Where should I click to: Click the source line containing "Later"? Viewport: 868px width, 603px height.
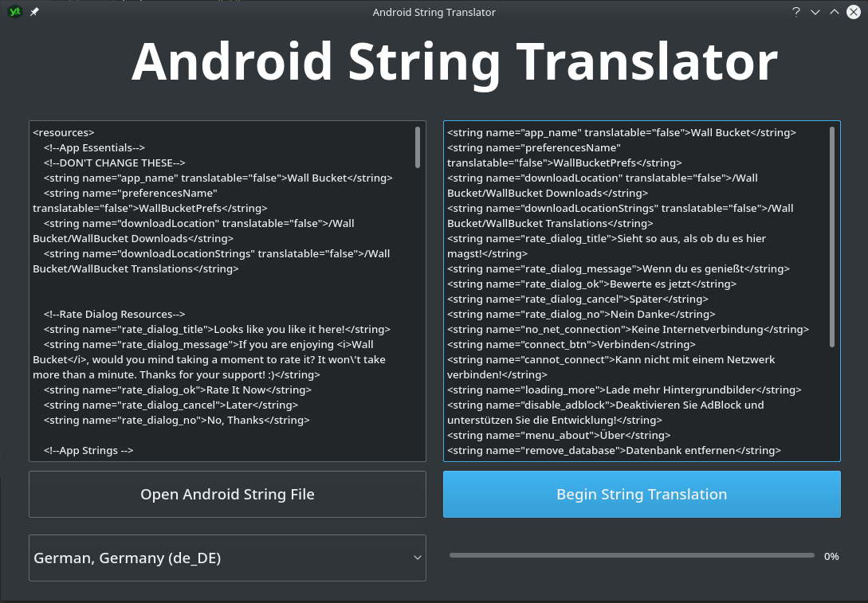(x=171, y=405)
